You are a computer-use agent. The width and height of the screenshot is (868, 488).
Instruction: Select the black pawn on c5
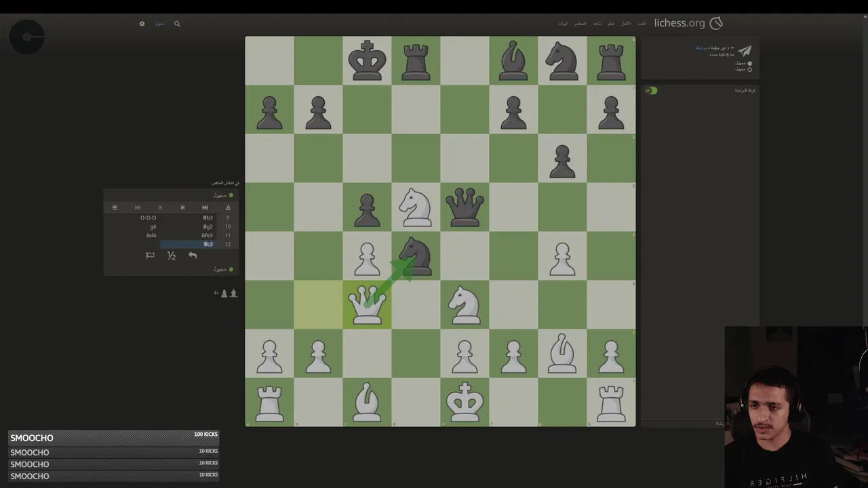[367, 207]
